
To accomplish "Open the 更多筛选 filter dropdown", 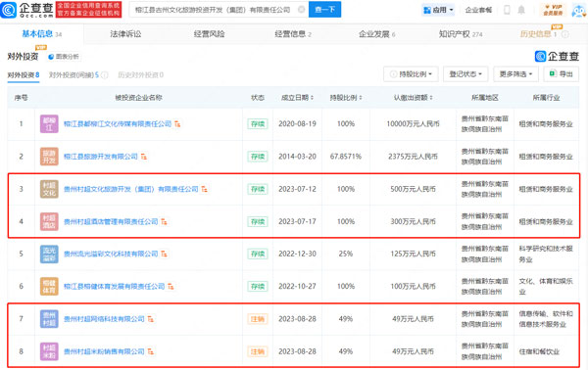I will click(515, 74).
